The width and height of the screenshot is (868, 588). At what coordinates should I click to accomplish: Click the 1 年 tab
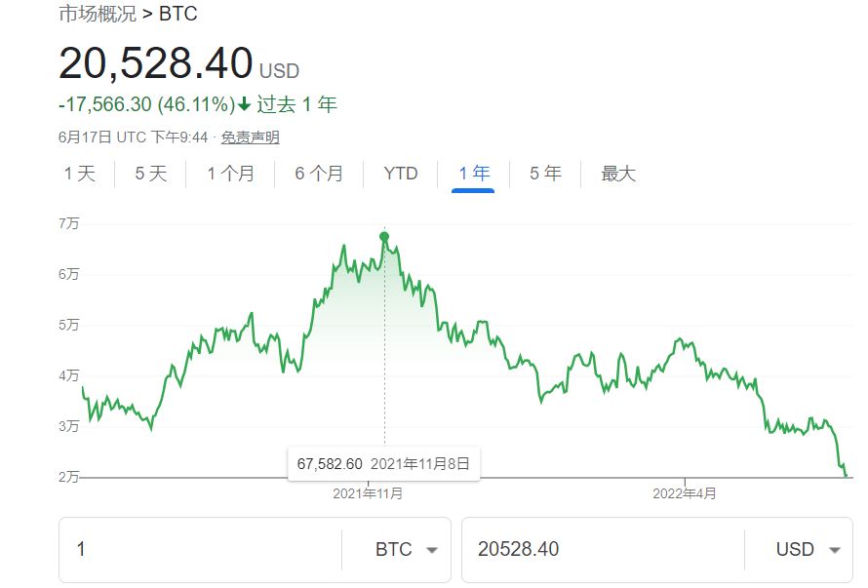point(474,174)
